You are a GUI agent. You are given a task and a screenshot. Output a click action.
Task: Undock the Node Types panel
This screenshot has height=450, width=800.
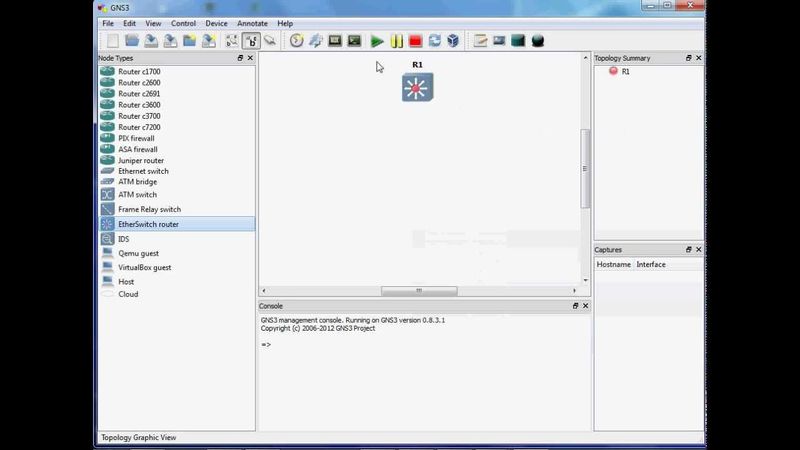(240, 58)
